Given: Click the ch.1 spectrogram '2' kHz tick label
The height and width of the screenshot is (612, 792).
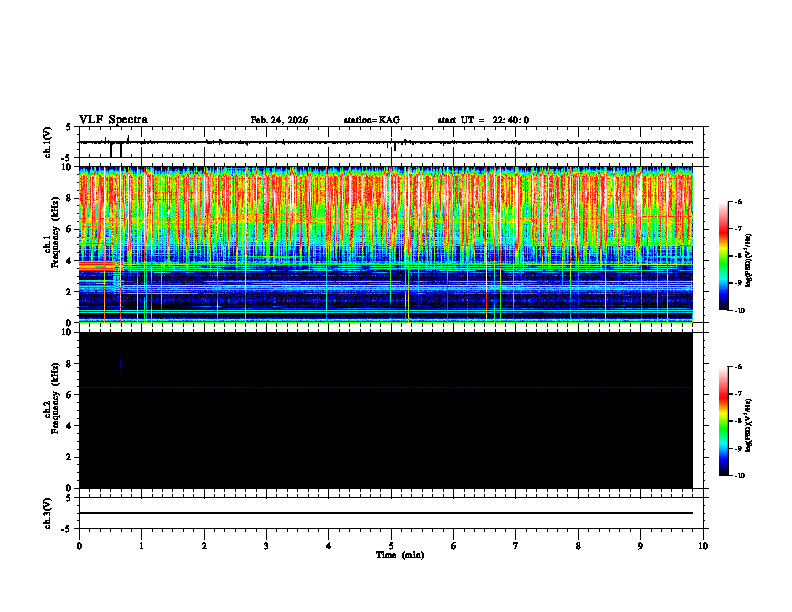Looking at the screenshot, I should (x=69, y=291).
